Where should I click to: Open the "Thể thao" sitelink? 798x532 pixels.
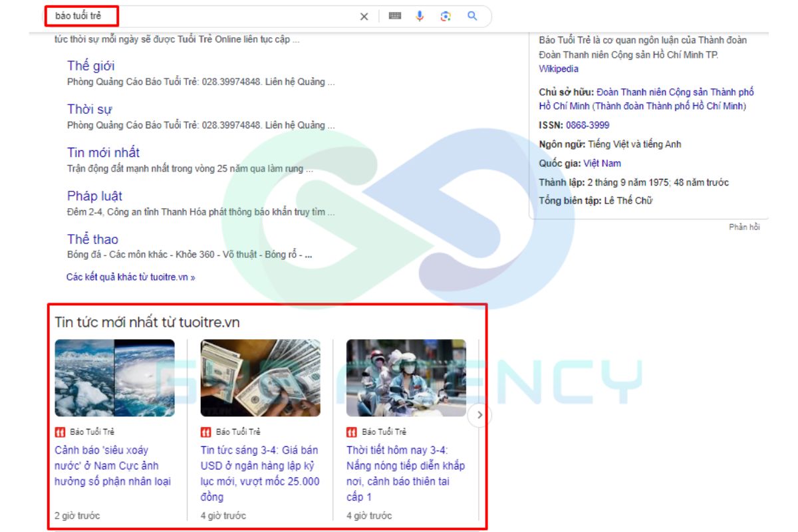[x=92, y=239]
